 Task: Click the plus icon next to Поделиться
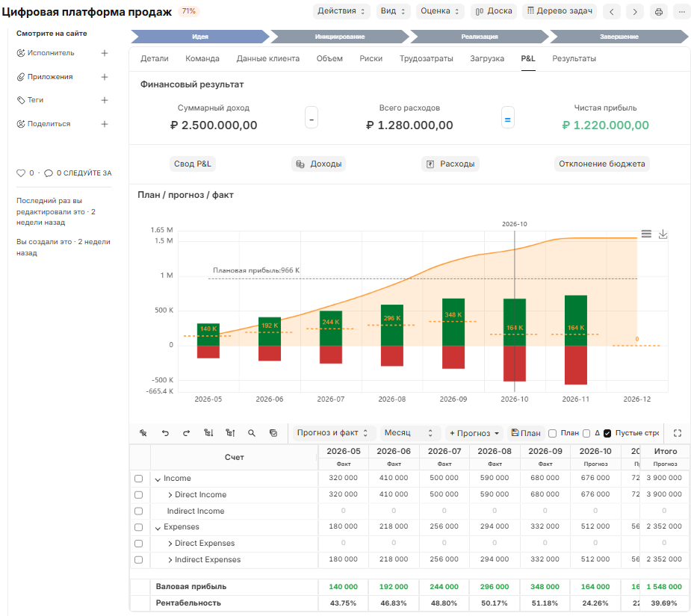105,124
